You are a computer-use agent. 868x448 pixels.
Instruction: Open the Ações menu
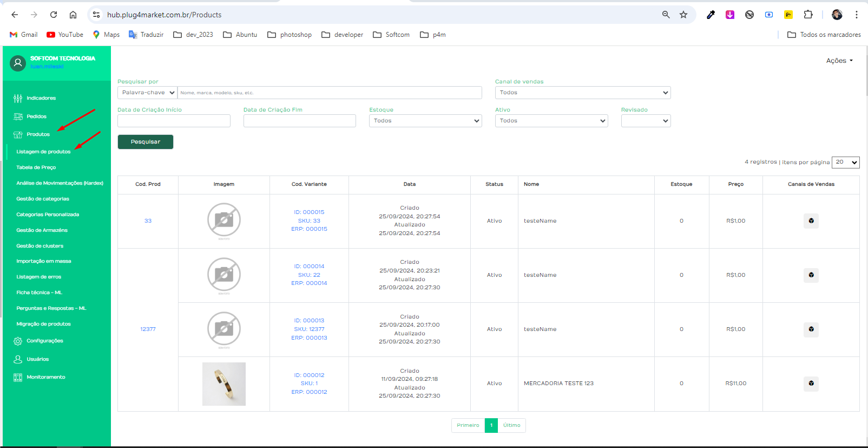tap(839, 61)
